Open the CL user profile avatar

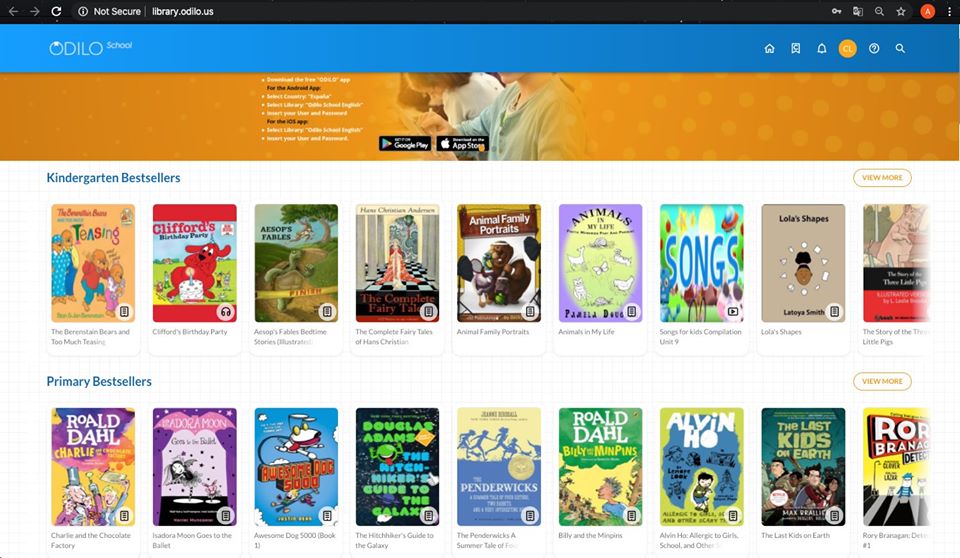coord(848,49)
